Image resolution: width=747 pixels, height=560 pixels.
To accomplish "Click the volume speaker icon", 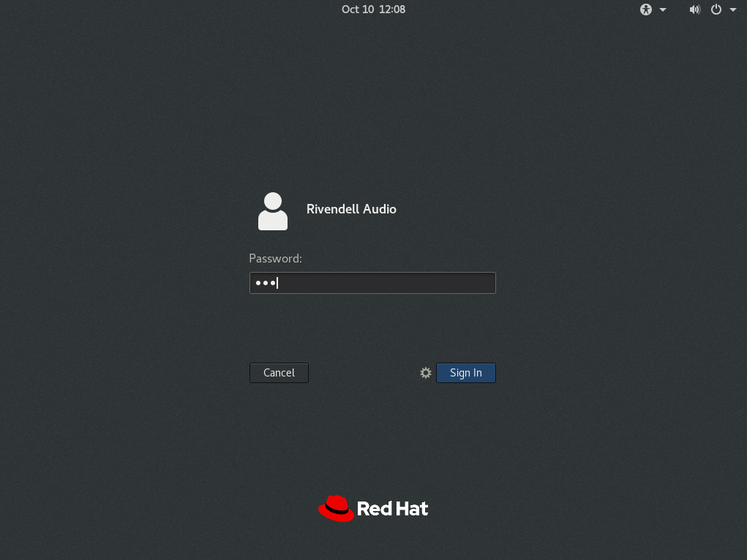I will click(x=694, y=10).
